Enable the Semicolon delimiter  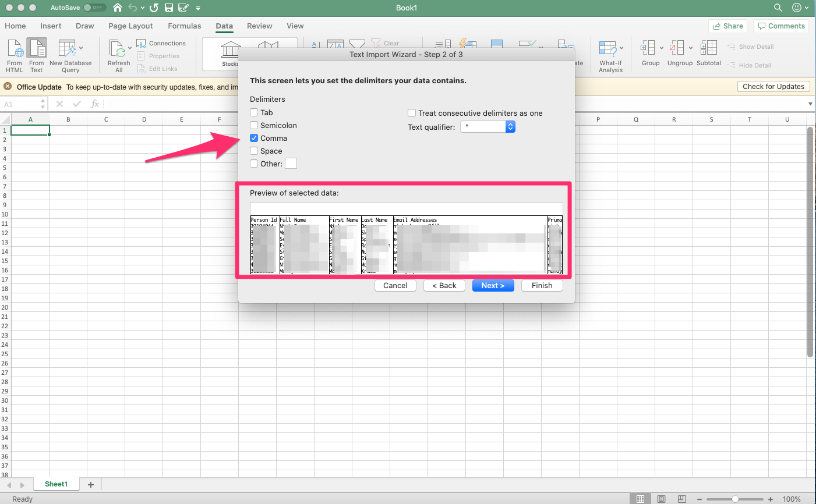254,125
